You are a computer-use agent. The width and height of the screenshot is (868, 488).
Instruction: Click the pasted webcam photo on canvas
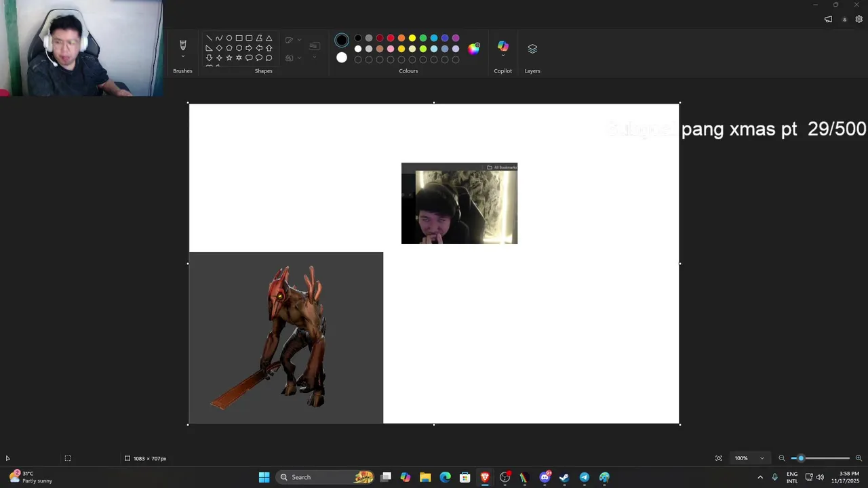pos(459,203)
